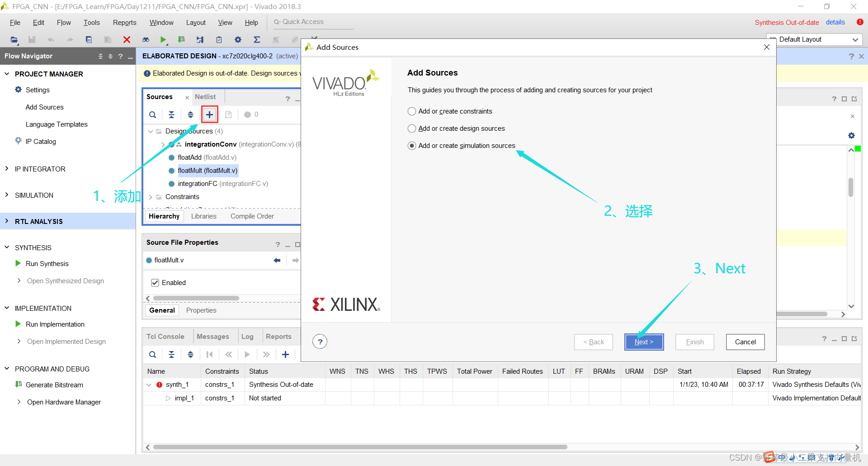The width and height of the screenshot is (868, 466).
Task: Click the Save toolbar icon
Action: tap(32, 40)
